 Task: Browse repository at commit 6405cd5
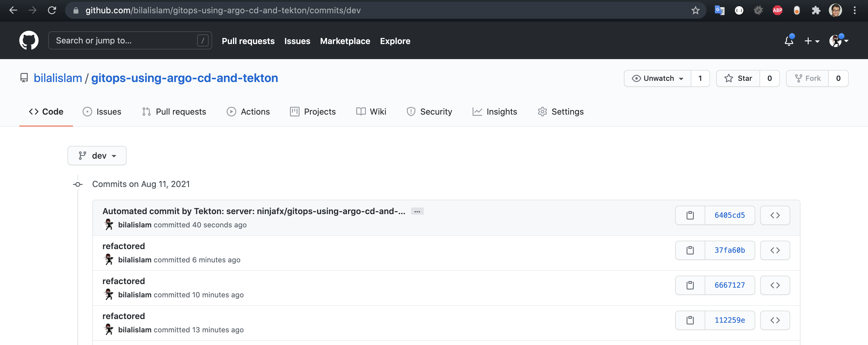775,215
